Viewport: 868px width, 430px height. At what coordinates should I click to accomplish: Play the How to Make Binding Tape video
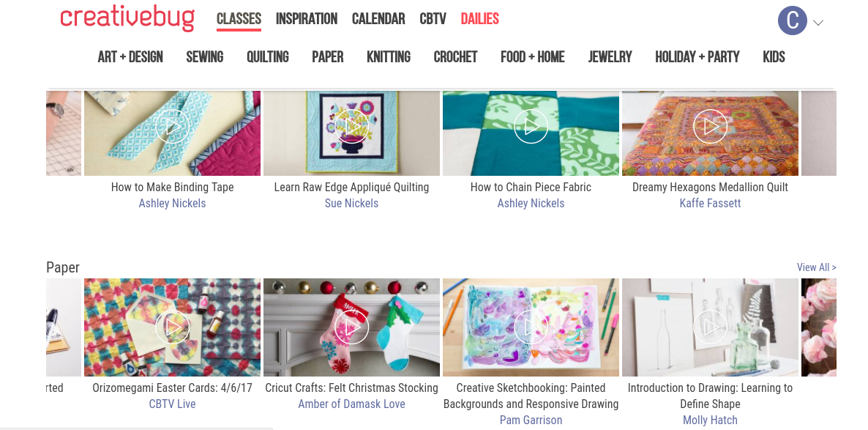(173, 127)
